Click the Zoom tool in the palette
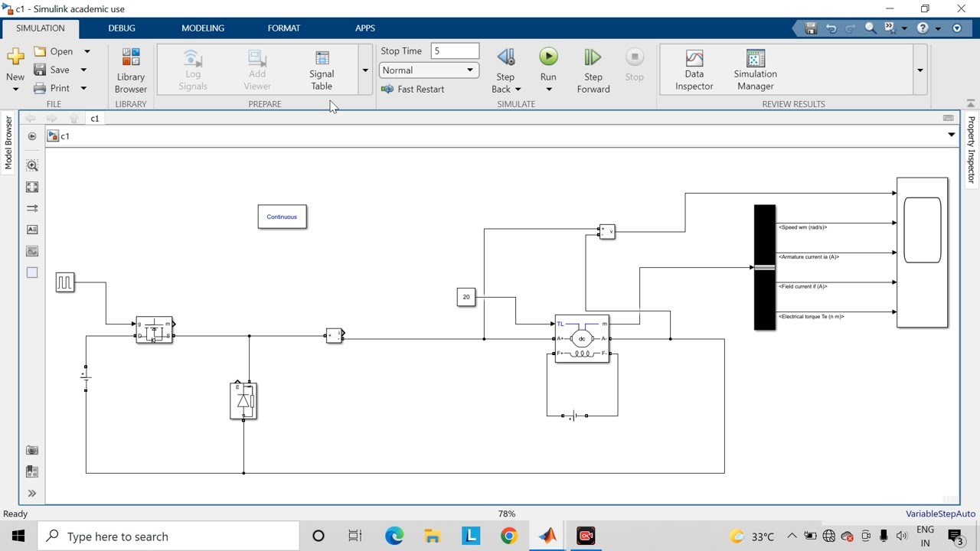Viewport: 980px width, 551px height. pos(32,165)
